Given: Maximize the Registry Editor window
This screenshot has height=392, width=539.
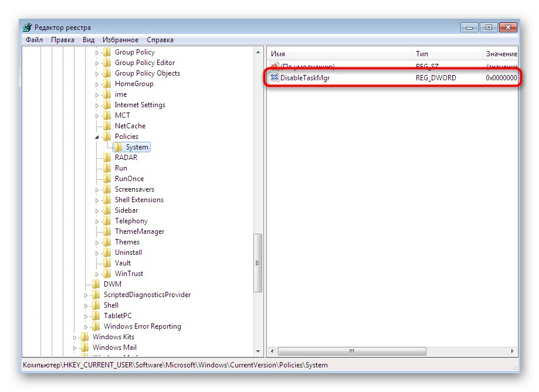Looking at the screenshot, I should [489, 27].
